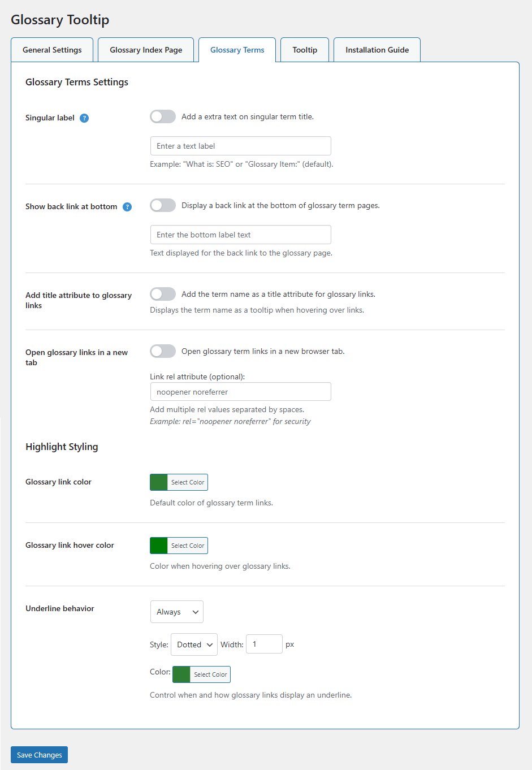
Task: Click Select Color for Glossary link color
Action: click(x=188, y=482)
